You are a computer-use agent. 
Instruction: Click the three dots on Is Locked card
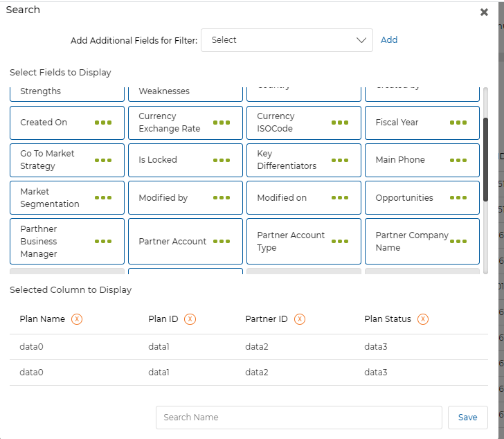[222, 160]
